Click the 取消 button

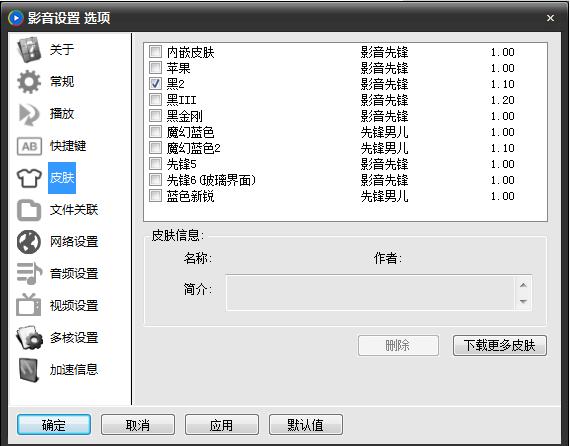click(x=138, y=425)
